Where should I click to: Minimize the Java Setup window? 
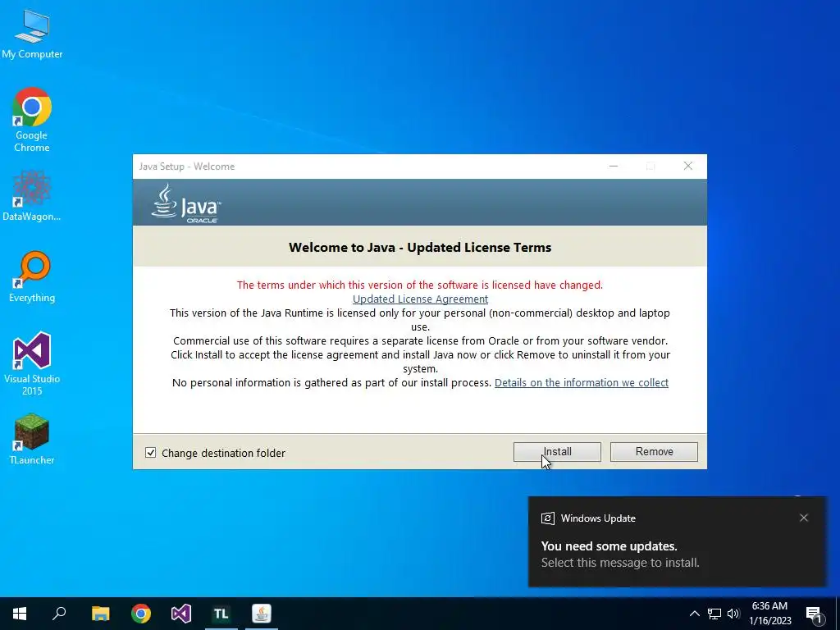pyautogui.click(x=614, y=166)
